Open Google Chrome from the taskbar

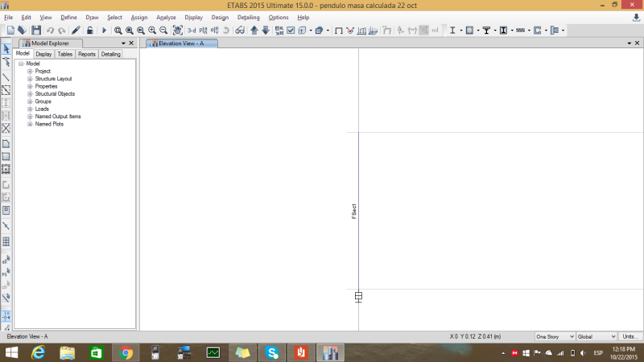click(x=126, y=352)
